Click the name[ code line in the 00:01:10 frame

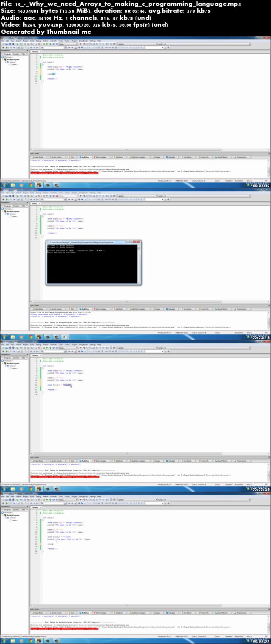pos(51,74)
